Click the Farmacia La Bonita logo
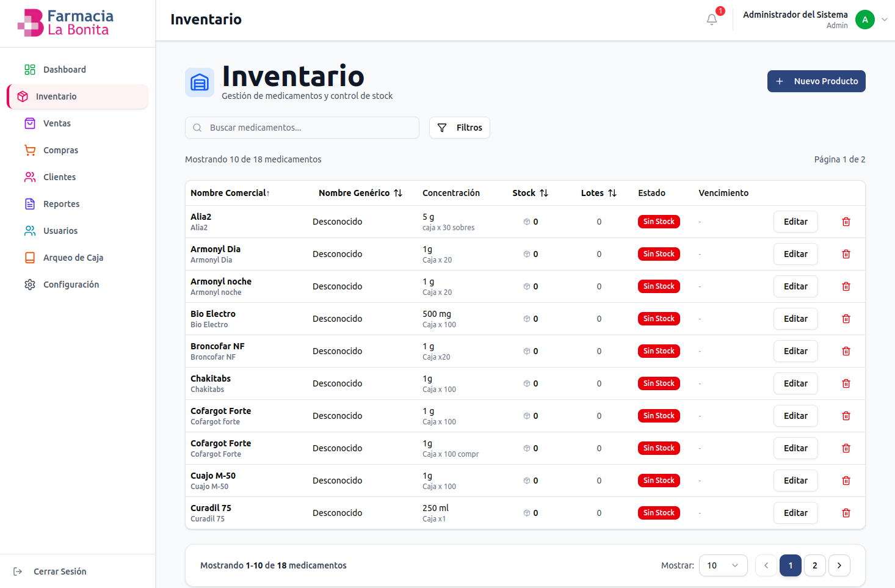895x588 pixels. 66,23
